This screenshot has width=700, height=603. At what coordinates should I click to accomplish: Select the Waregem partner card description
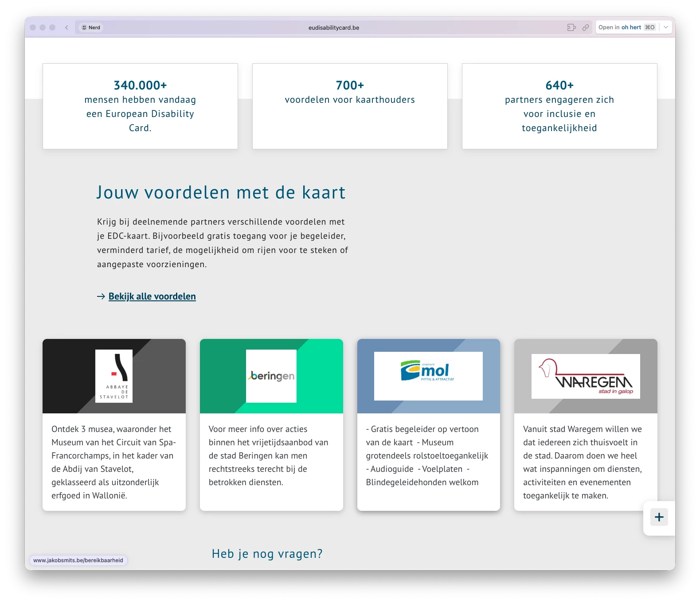coord(583,462)
